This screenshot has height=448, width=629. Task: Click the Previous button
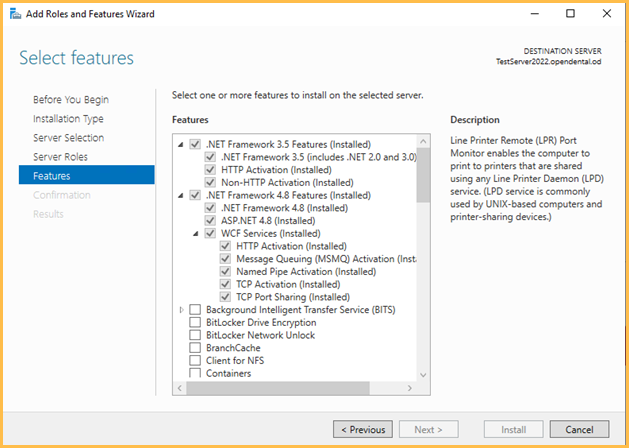(362, 429)
